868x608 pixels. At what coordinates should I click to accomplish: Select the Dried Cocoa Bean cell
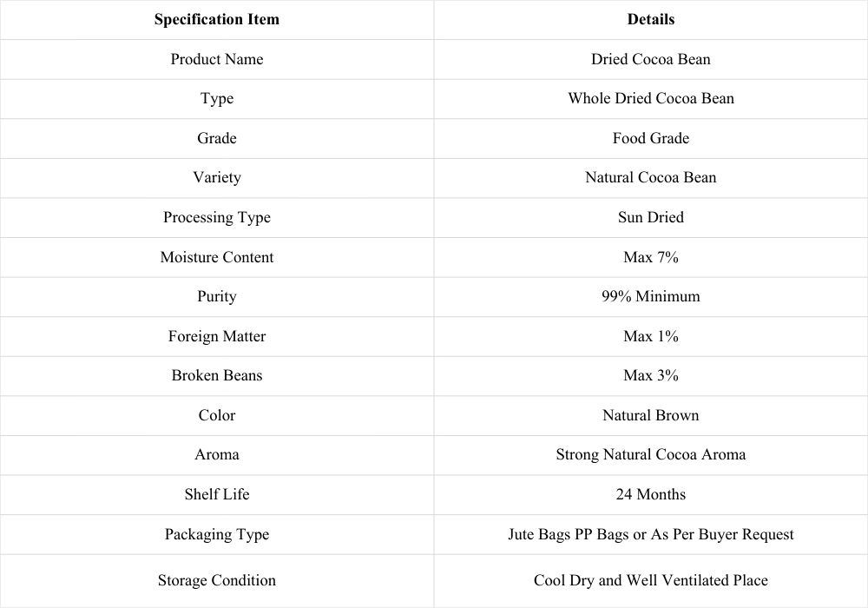[x=650, y=59]
